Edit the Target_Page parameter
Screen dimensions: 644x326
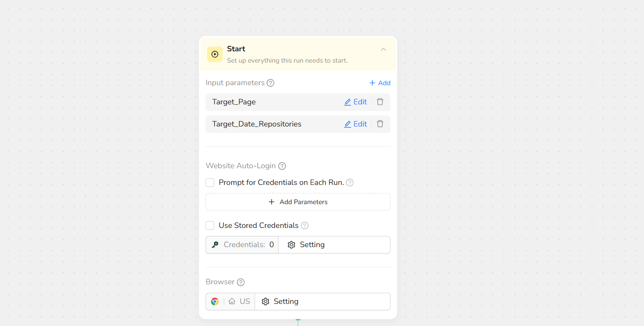[355, 102]
